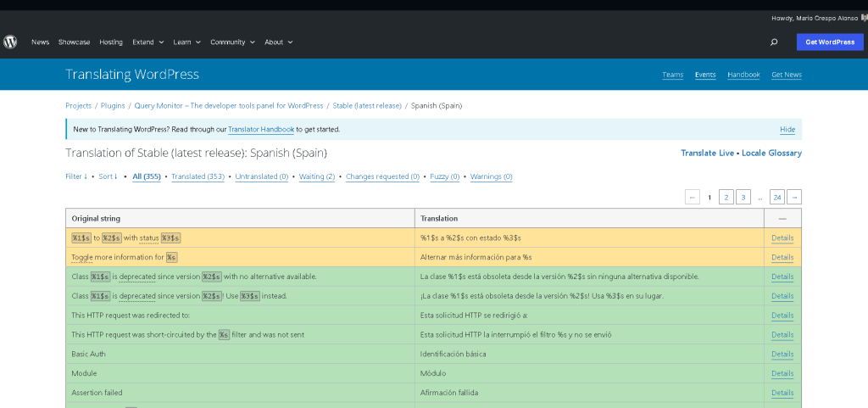The height and width of the screenshot is (408, 868).
Task: Select the Waiting (2) filter tab
Action: coord(316,176)
